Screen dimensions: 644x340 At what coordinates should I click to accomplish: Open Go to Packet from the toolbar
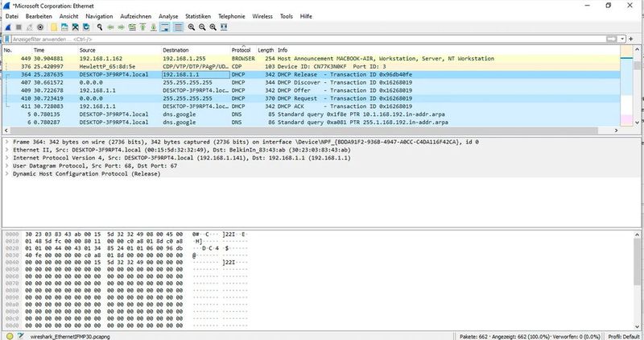click(x=132, y=27)
